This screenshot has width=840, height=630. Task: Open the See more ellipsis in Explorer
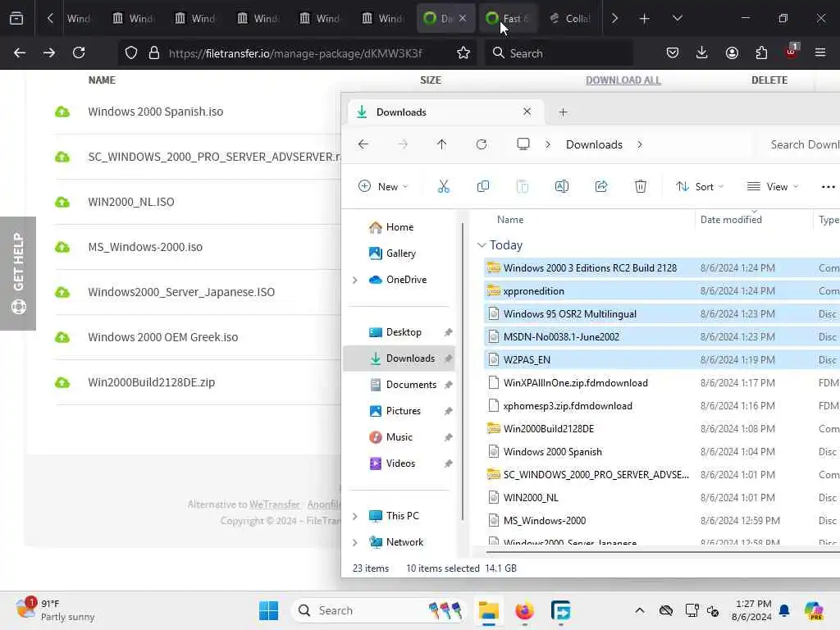pos(828,186)
